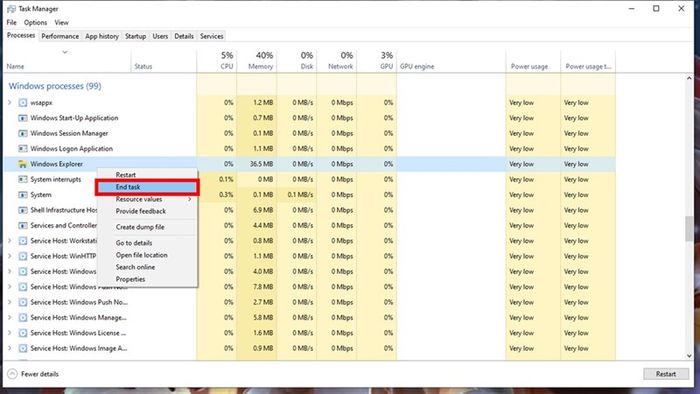
Task: Choose Search online in context menu
Action: pyautogui.click(x=135, y=267)
